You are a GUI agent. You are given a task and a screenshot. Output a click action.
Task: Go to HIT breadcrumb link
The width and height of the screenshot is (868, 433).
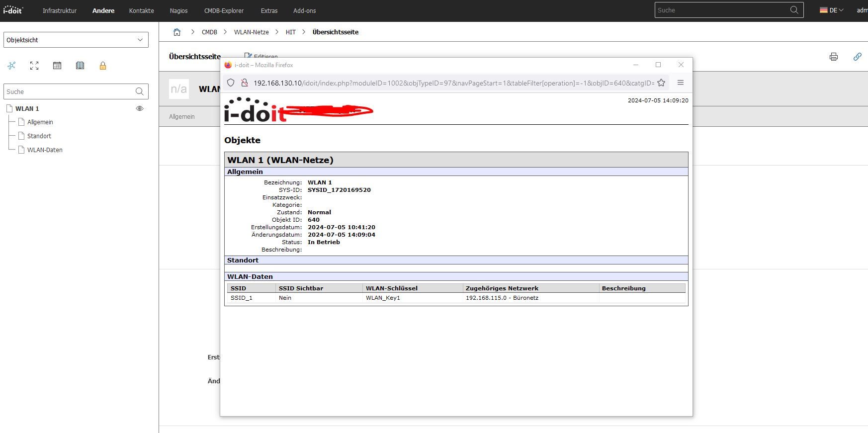pyautogui.click(x=291, y=32)
